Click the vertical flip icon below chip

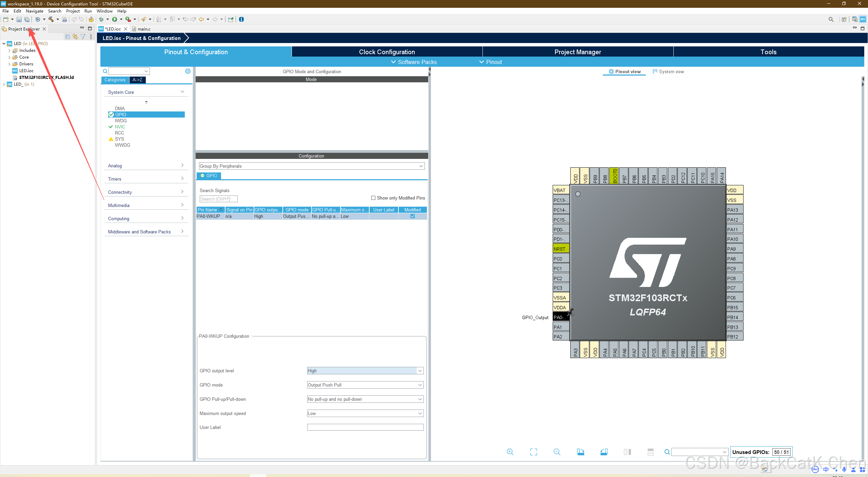click(x=651, y=452)
